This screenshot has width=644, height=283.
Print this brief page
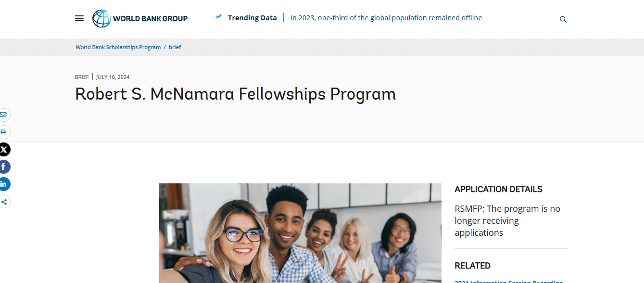[4, 132]
